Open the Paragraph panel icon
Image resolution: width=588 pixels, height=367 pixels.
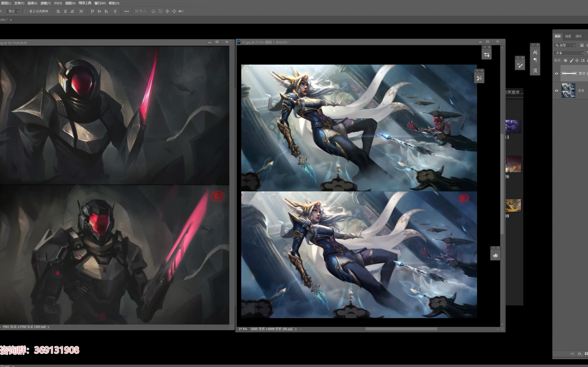pos(535,60)
